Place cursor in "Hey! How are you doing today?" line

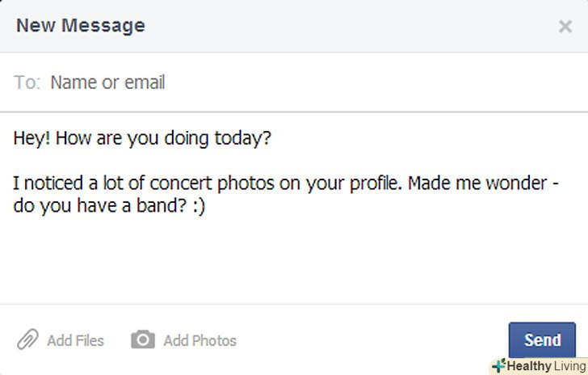(x=142, y=138)
